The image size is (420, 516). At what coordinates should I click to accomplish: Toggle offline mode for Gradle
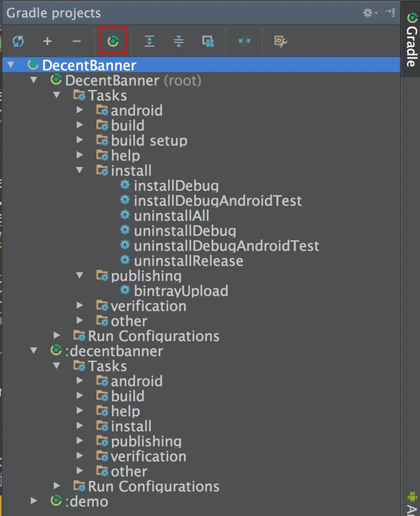244,41
